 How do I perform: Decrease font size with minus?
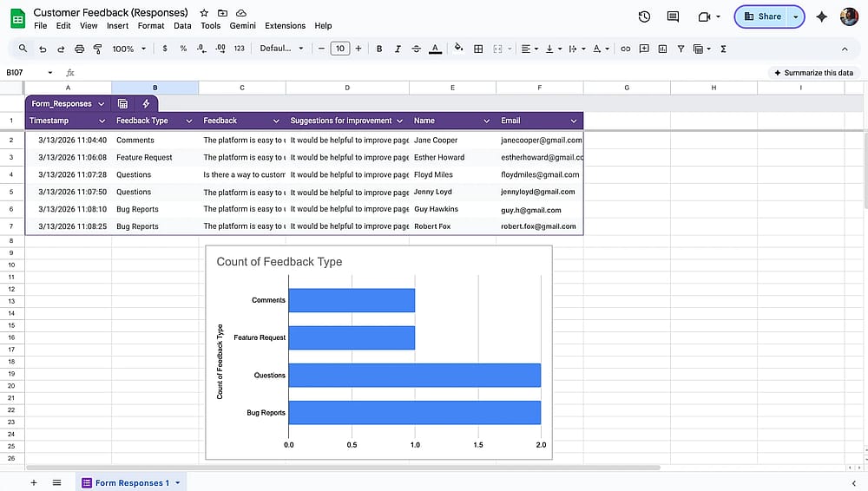[321, 49]
